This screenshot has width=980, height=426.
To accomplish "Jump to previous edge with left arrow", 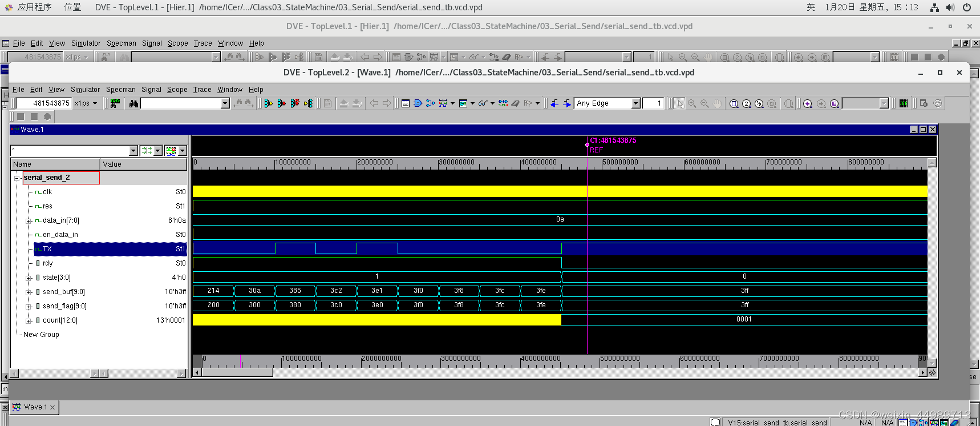I will pyautogui.click(x=554, y=103).
